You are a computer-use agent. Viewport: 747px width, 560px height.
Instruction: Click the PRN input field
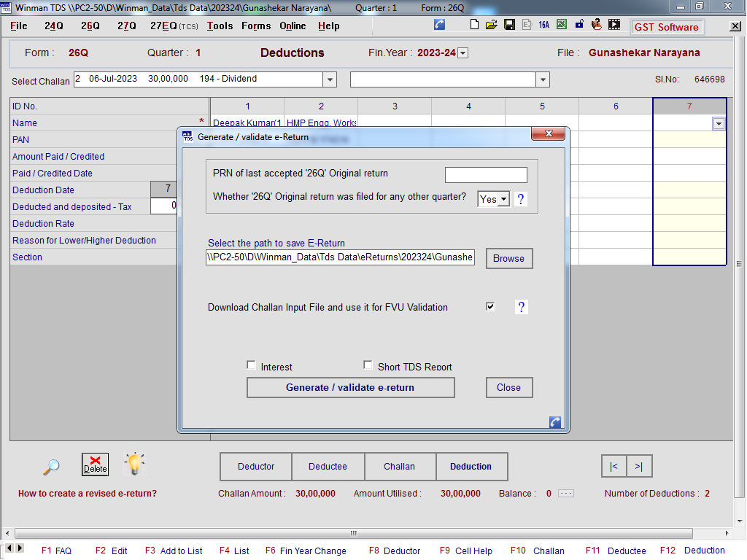click(486, 175)
